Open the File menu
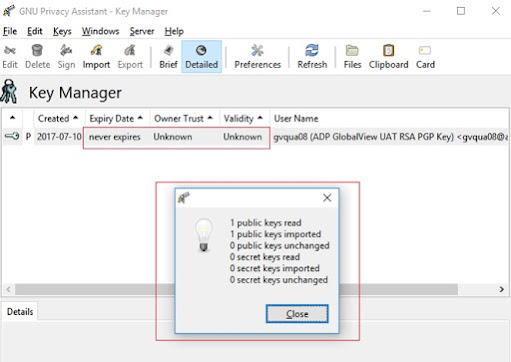The height and width of the screenshot is (362, 511). 10,31
